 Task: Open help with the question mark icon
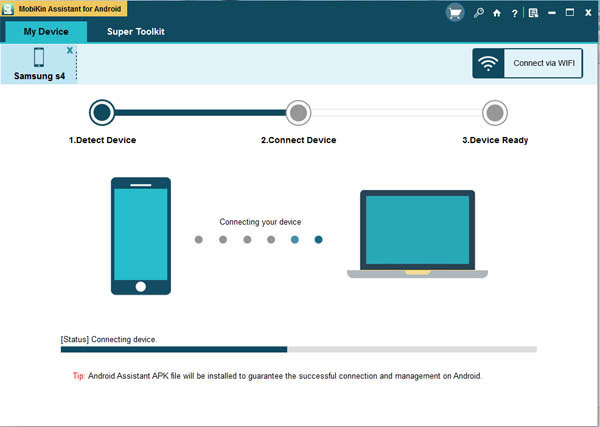click(x=515, y=13)
